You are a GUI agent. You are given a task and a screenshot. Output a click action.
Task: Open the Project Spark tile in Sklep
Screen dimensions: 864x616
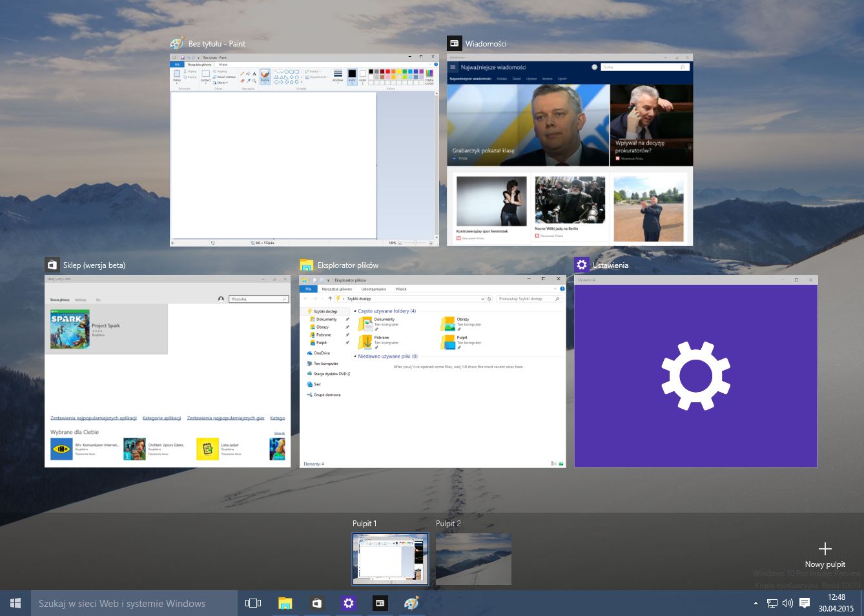(x=106, y=329)
